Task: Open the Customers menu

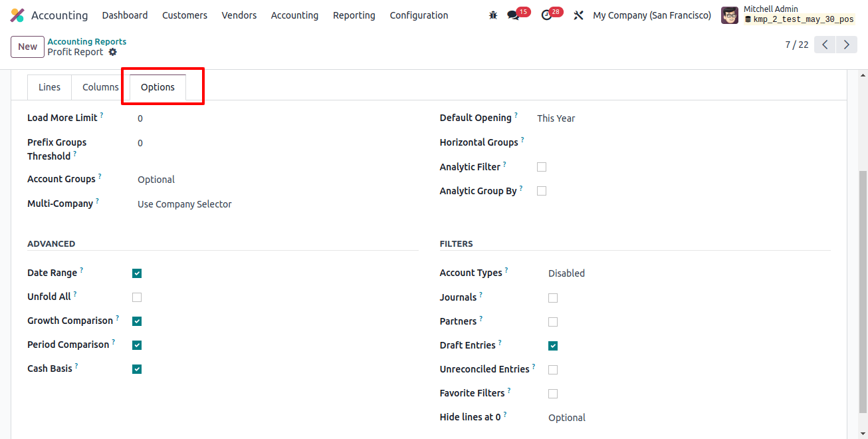Action: [185, 15]
